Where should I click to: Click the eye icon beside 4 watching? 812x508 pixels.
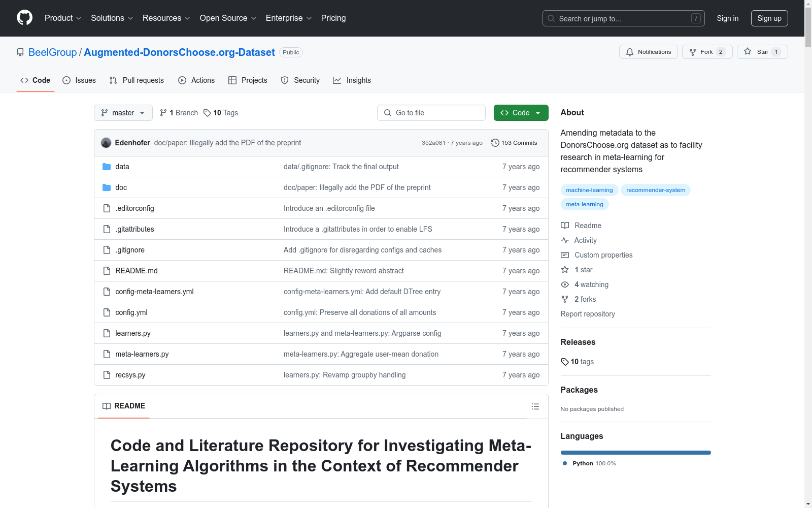pos(565,284)
